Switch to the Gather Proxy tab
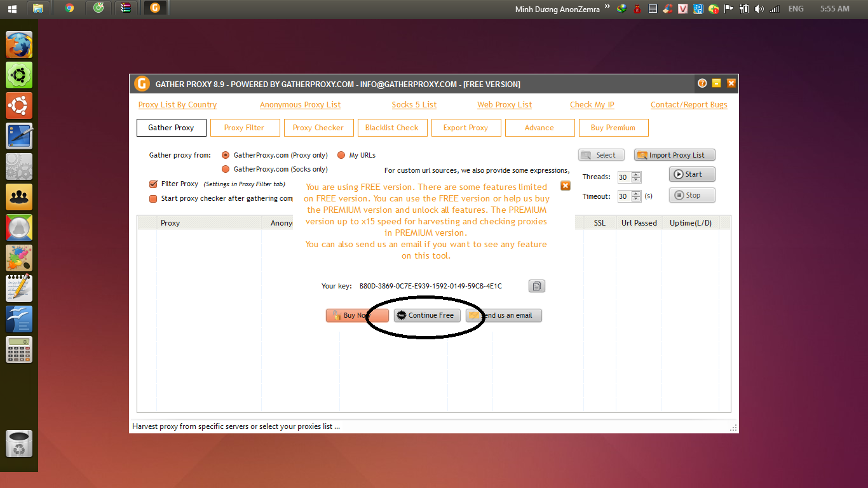Image resolution: width=868 pixels, height=488 pixels. tap(172, 128)
